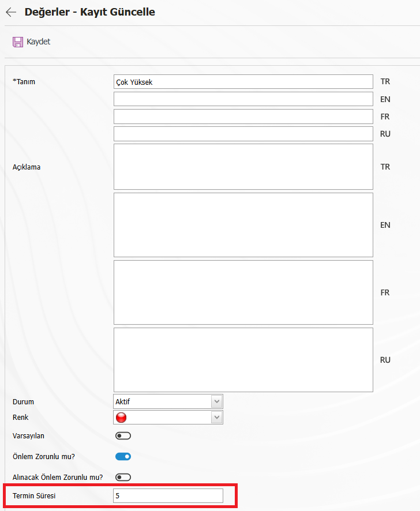Image resolution: width=420 pixels, height=511 pixels.
Task: Enable the Alınacak Önlem Zorunlu mu? switch
Action: pos(123,477)
